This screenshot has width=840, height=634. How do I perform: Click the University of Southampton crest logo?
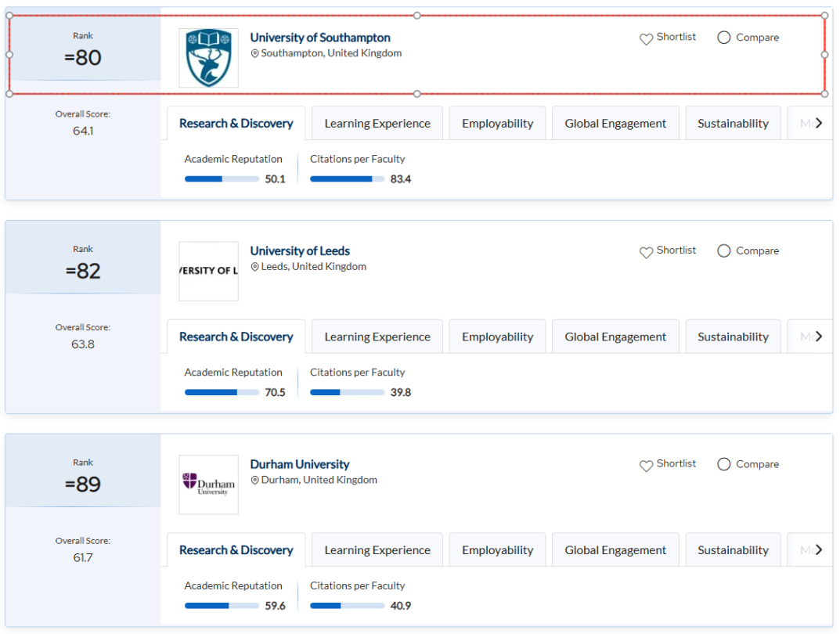coord(208,58)
